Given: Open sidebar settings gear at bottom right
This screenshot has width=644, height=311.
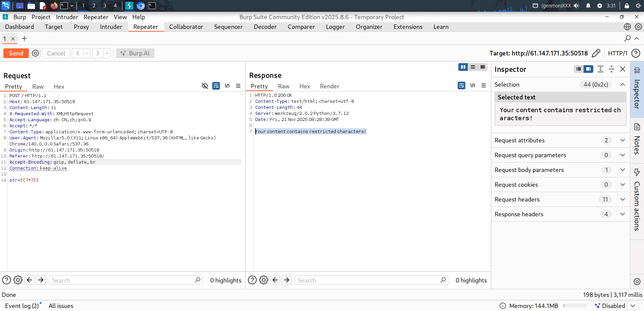Looking at the screenshot, I should tap(637, 281).
